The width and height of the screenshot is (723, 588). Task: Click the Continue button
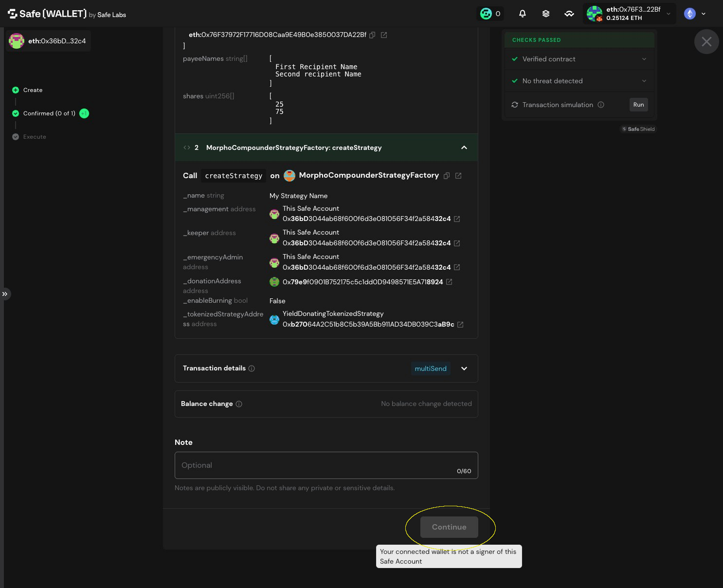coord(449,527)
